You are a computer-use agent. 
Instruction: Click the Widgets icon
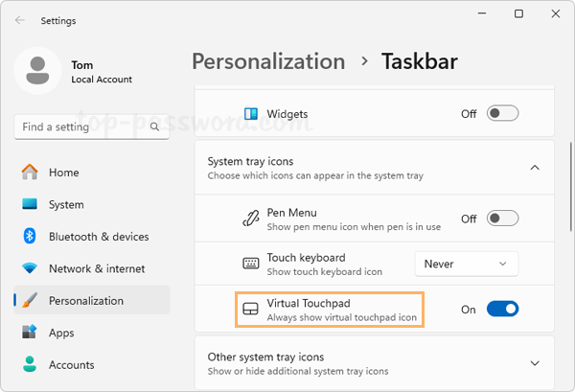pos(251,114)
